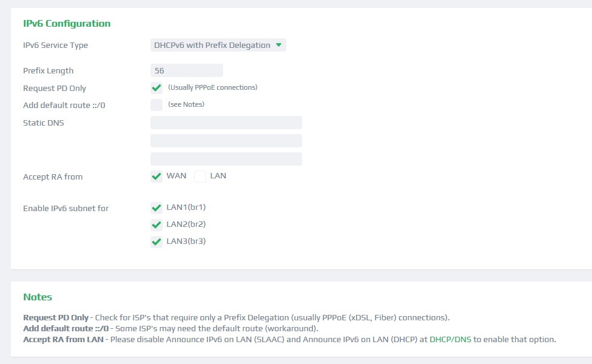Click the LAN3(br3) label text

tap(186, 241)
